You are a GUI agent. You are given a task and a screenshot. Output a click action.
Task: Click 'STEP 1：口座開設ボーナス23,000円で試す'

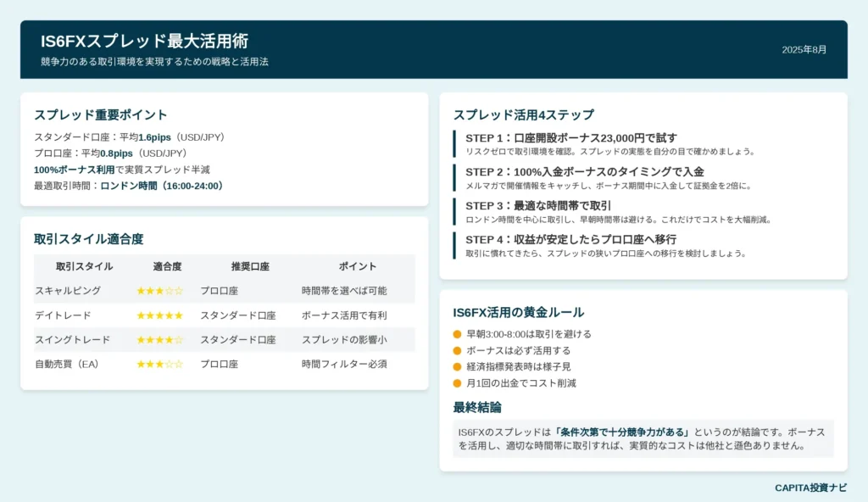click(x=571, y=138)
